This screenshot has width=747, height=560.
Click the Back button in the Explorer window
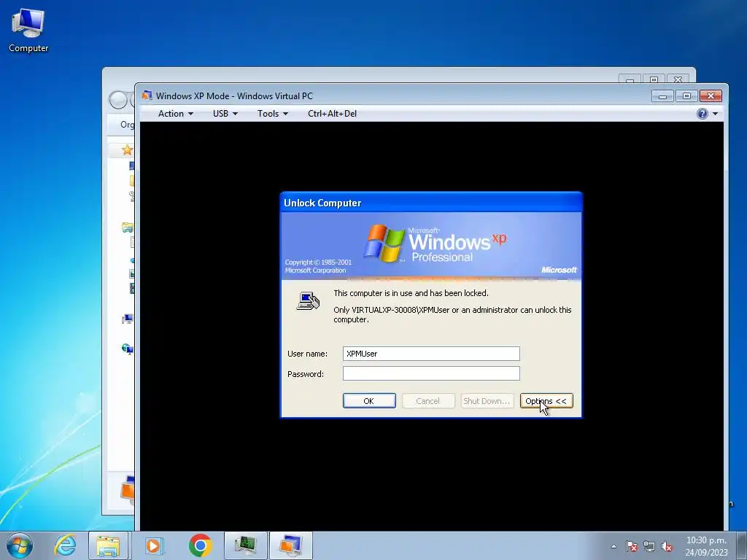[x=118, y=100]
